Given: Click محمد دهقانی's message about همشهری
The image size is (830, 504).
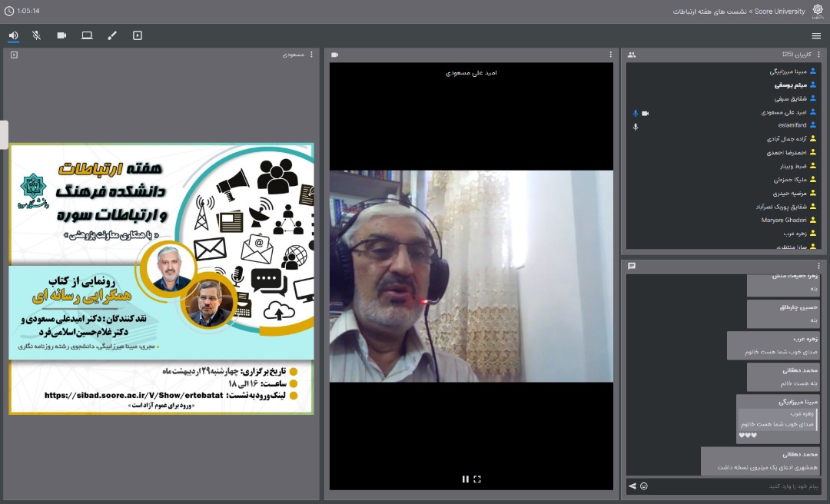Looking at the screenshot, I should coord(761,461).
